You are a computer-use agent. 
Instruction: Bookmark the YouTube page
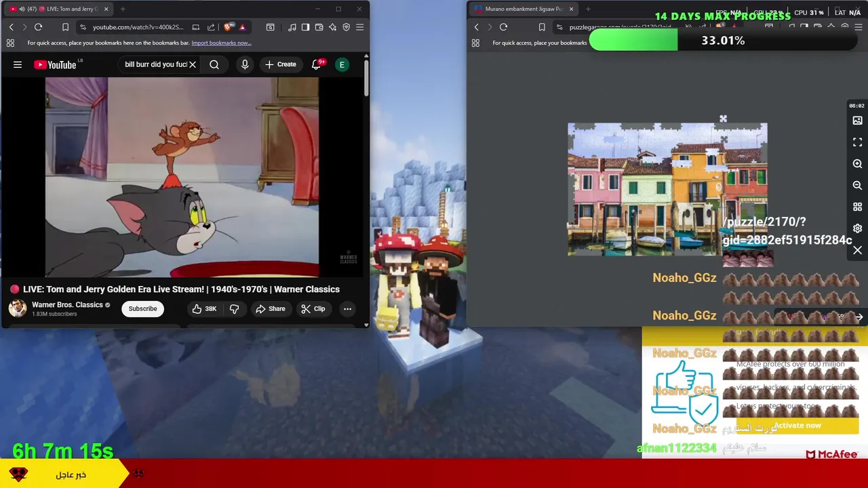[x=65, y=27]
